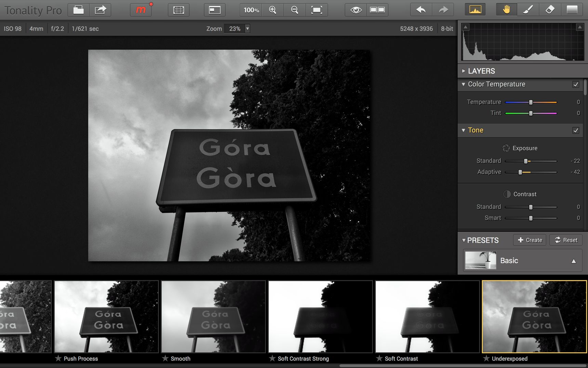588x368 pixels.
Task: Disable the Tone checkbox
Action: (576, 130)
